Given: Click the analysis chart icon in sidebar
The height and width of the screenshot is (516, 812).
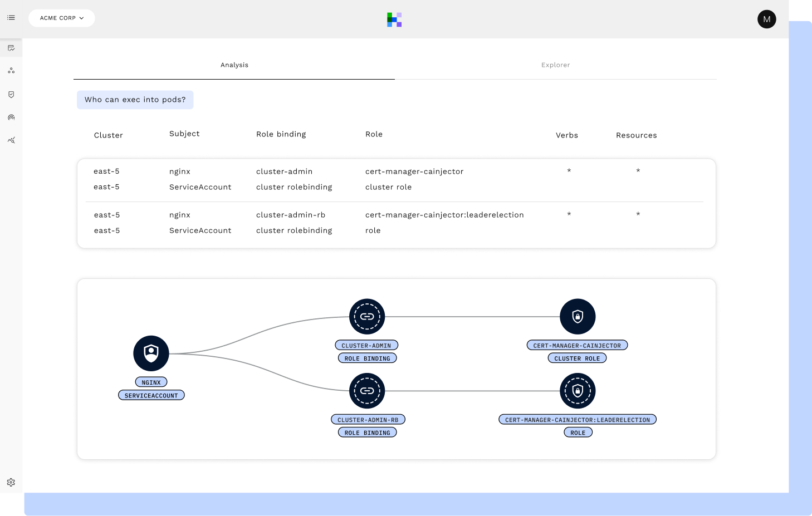Looking at the screenshot, I should [x=11, y=48].
